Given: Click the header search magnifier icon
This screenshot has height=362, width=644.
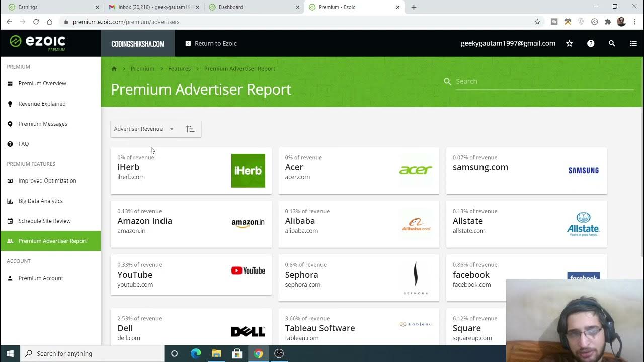Looking at the screenshot, I should tap(612, 44).
